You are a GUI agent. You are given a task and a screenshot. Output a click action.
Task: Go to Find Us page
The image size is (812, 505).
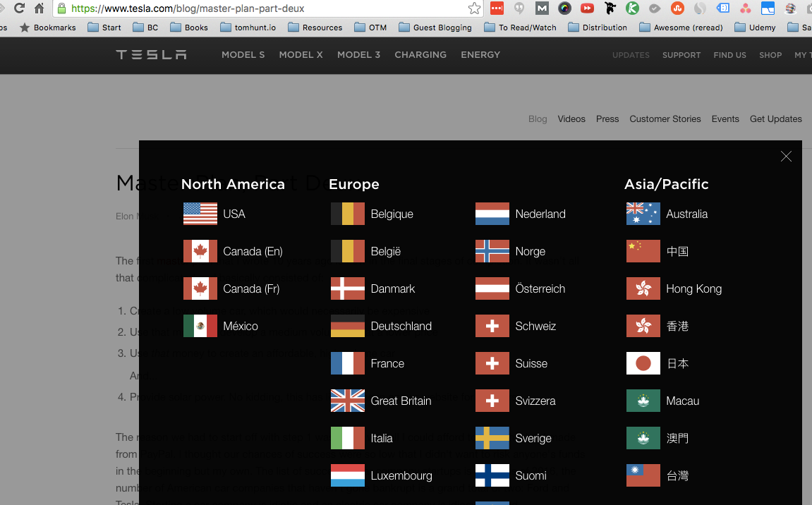729,55
